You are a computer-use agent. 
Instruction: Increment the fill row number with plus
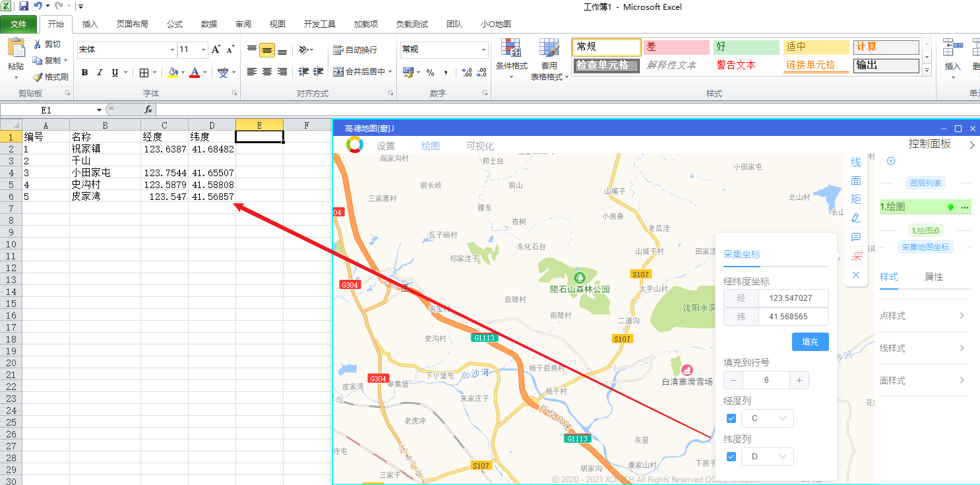pos(799,380)
